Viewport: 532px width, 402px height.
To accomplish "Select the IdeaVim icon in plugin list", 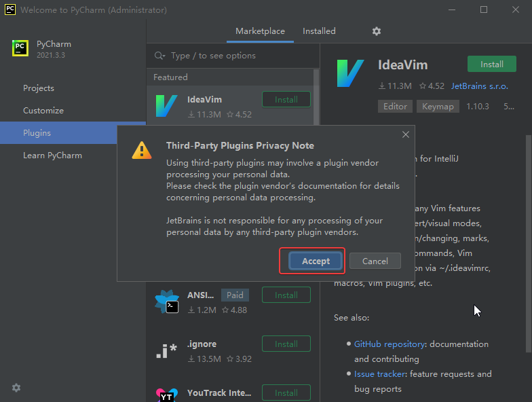I will click(166, 106).
